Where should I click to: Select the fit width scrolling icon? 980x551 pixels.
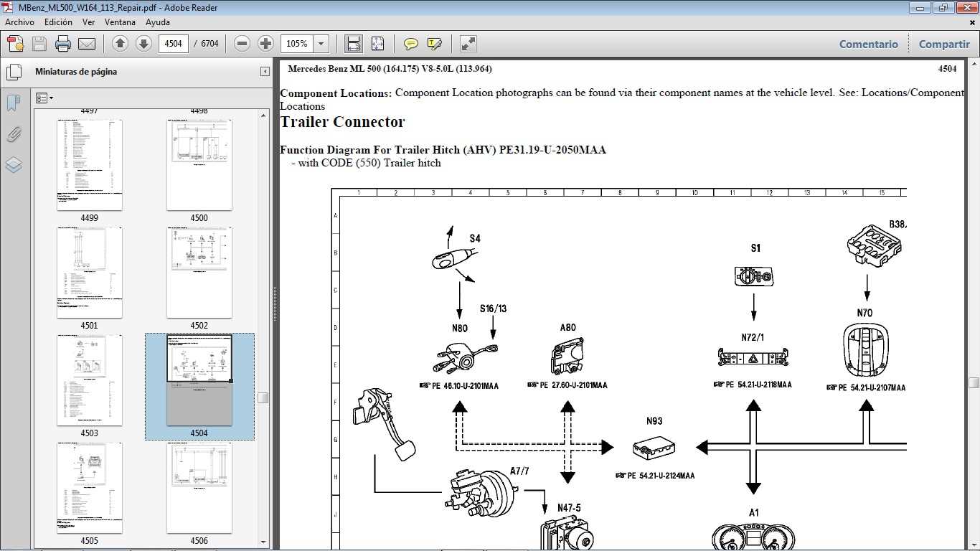[x=354, y=44]
